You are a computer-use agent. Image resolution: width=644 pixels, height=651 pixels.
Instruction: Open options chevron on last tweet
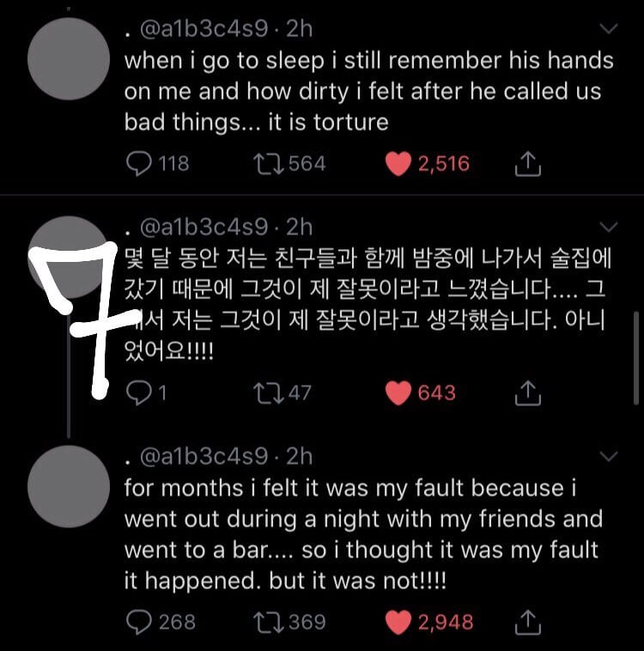(x=609, y=456)
